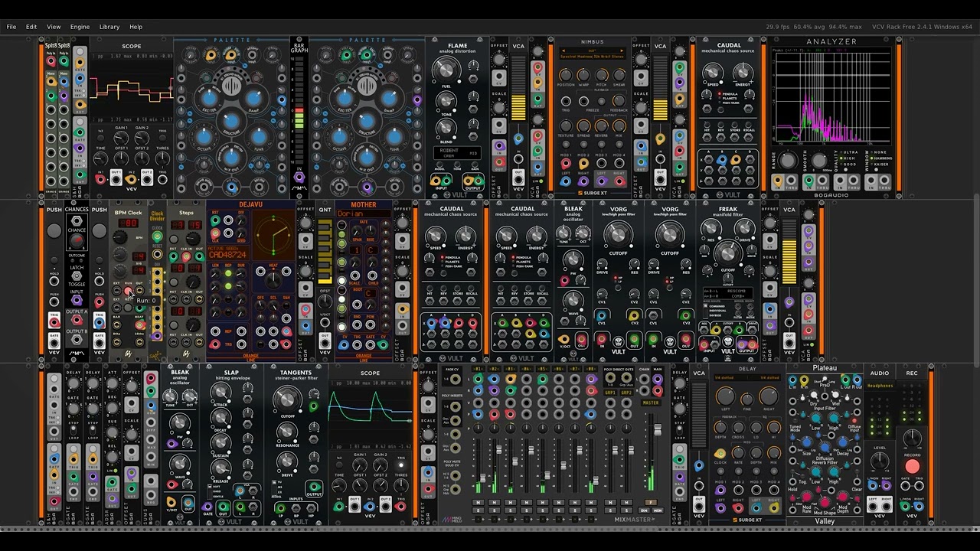
Task: Mute GRP1 in MixMaster
Action: click(x=610, y=502)
